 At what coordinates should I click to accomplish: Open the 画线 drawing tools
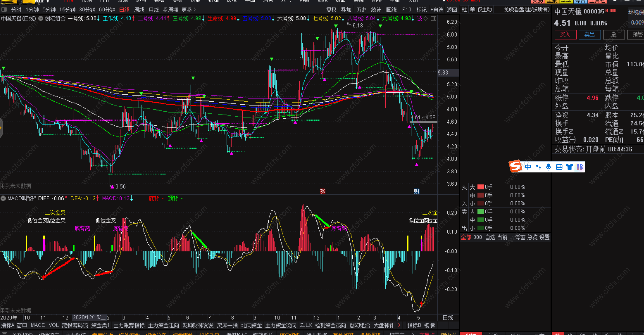coord(391,10)
